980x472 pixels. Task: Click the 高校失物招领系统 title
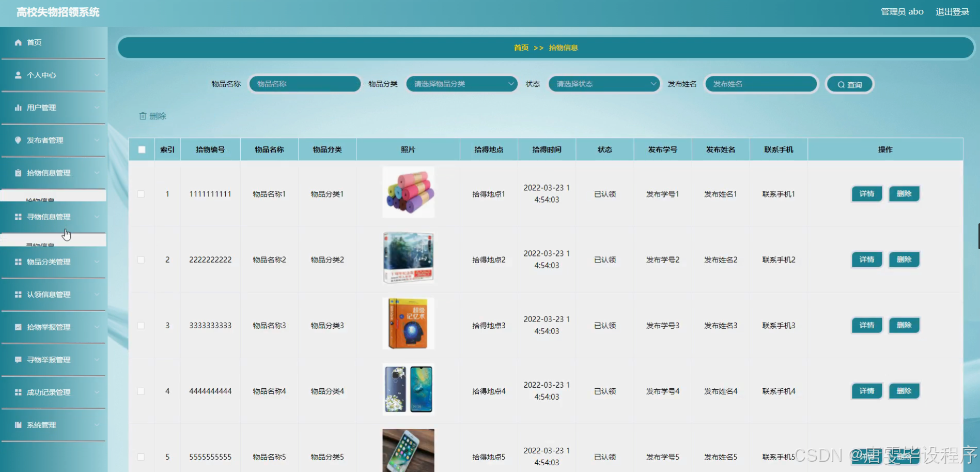[58, 12]
